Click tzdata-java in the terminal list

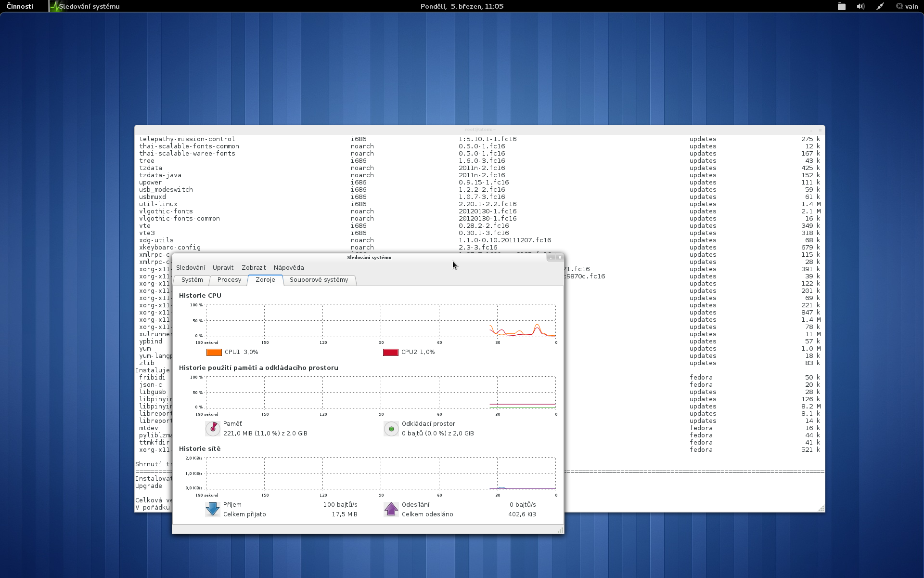tap(160, 175)
